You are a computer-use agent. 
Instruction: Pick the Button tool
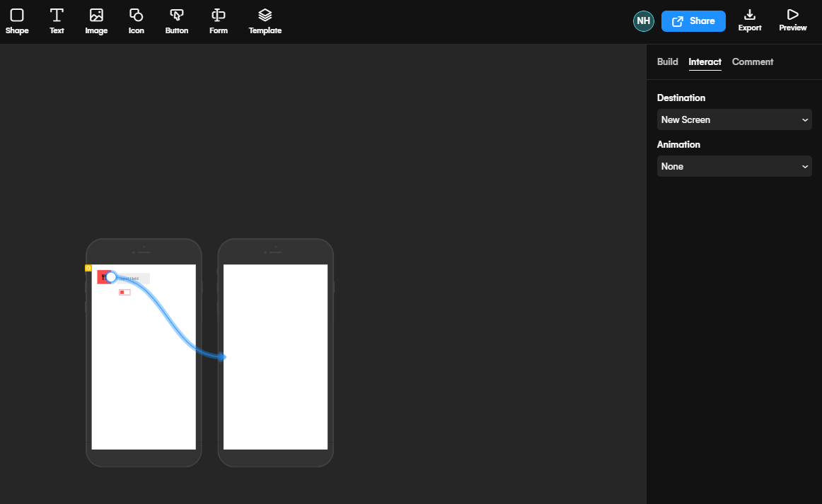click(x=177, y=20)
